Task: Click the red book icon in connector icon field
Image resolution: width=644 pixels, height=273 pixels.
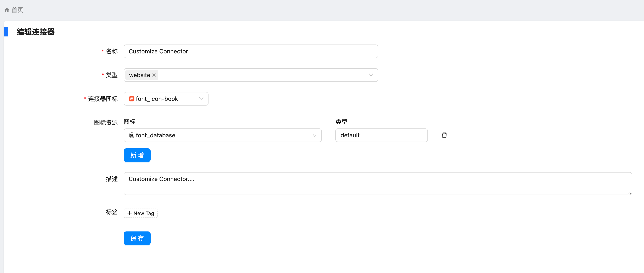Action: (x=132, y=99)
